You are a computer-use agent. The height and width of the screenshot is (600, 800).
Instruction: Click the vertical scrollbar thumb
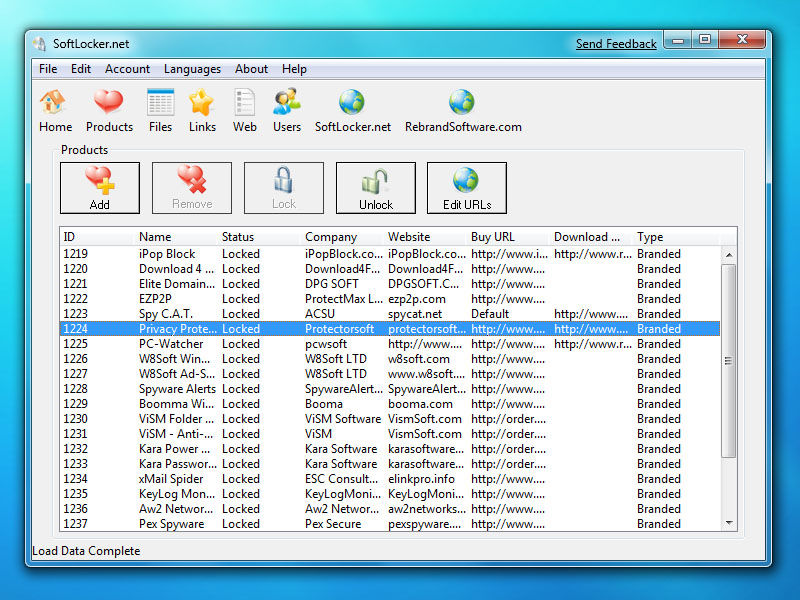click(729, 361)
